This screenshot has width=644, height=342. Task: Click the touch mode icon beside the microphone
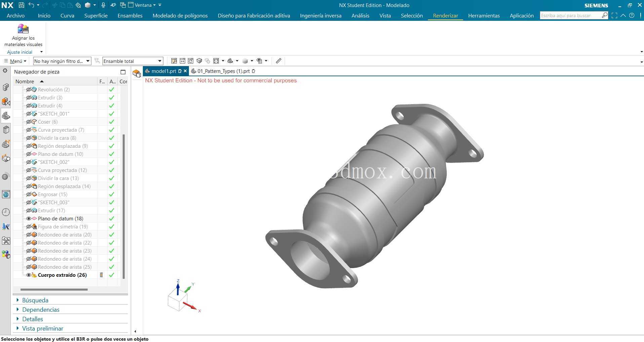[113, 5]
